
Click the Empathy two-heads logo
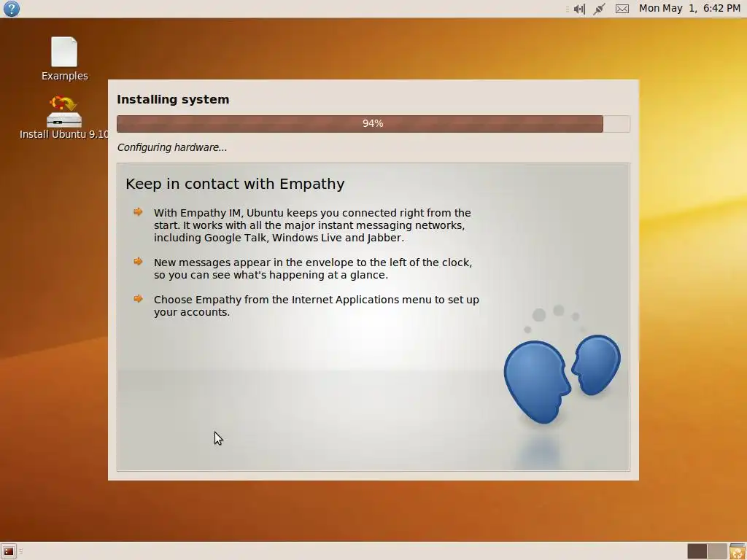pos(562,378)
